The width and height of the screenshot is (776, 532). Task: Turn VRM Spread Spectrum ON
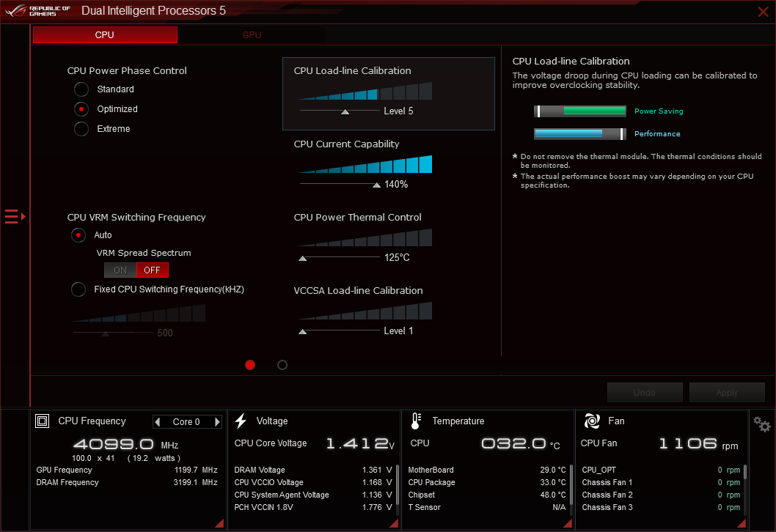pyautogui.click(x=120, y=270)
